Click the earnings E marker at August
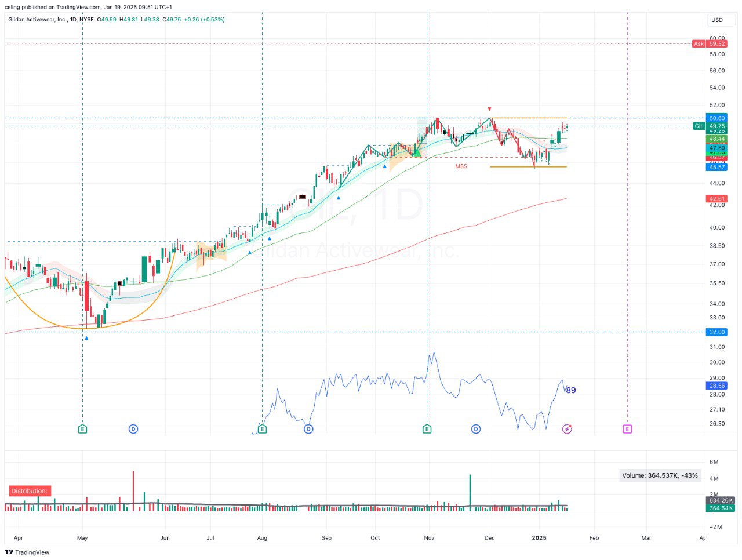Viewport: 742px width, 560px height. point(263,429)
